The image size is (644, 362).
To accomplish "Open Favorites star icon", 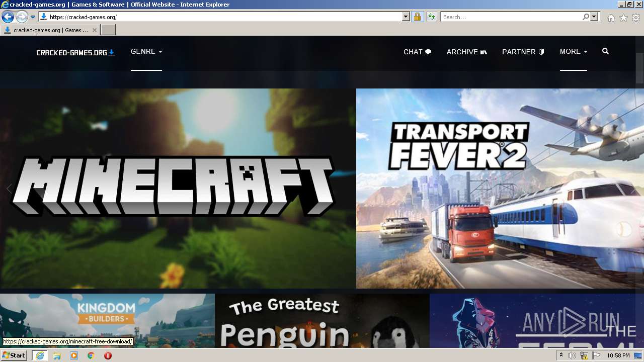I will pyautogui.click(x=623, y=18).
